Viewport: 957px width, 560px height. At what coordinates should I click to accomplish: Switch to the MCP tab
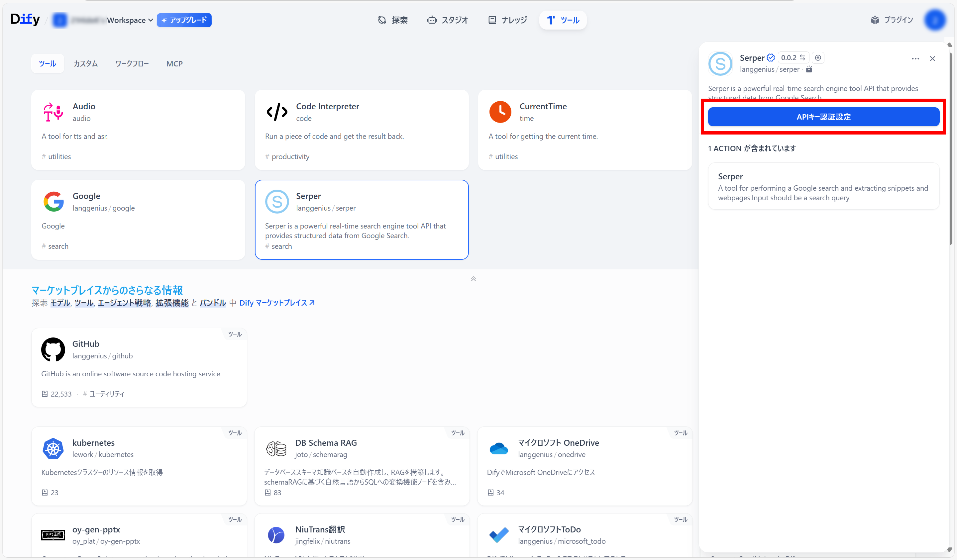174,63
